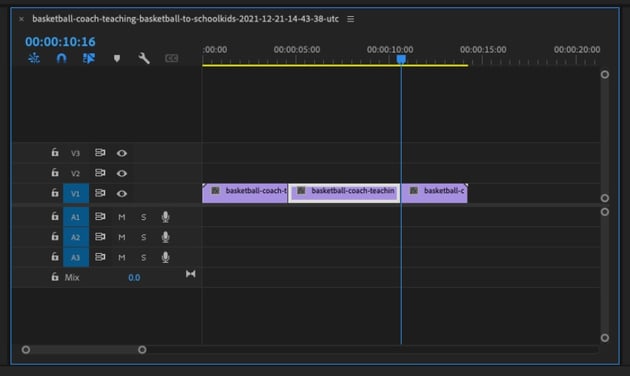This screenshot has height=376, width=630.
Task: Toggle lock on track V2
Action: pyautogui.click(x=55, y=173)
